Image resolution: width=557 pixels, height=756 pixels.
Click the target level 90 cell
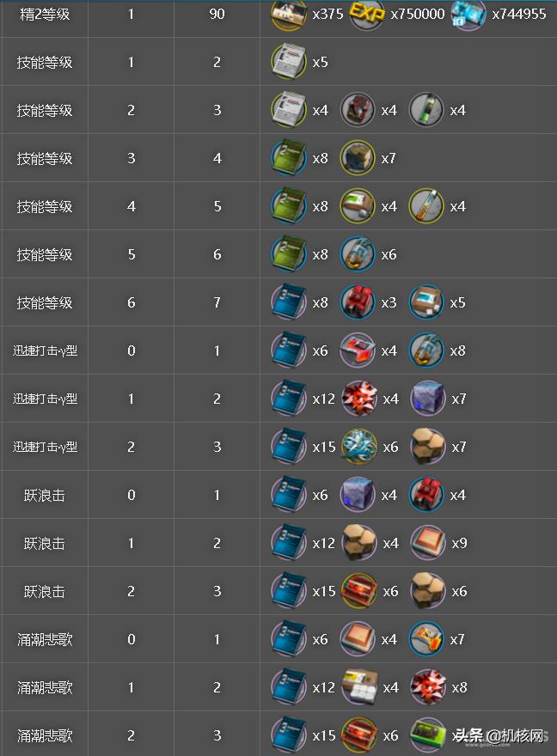click(x=217, y=14)
